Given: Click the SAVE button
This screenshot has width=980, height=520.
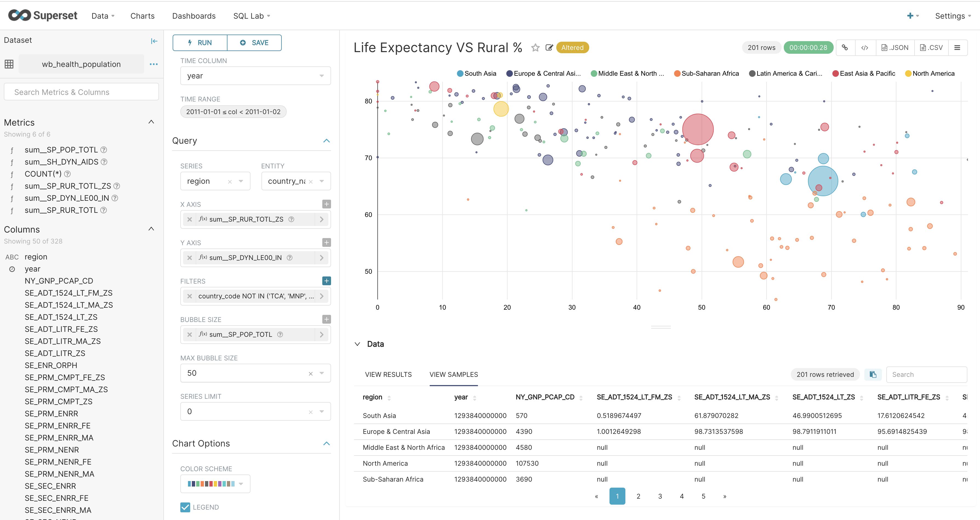Looking at the screenshot, I should point(254,43).
